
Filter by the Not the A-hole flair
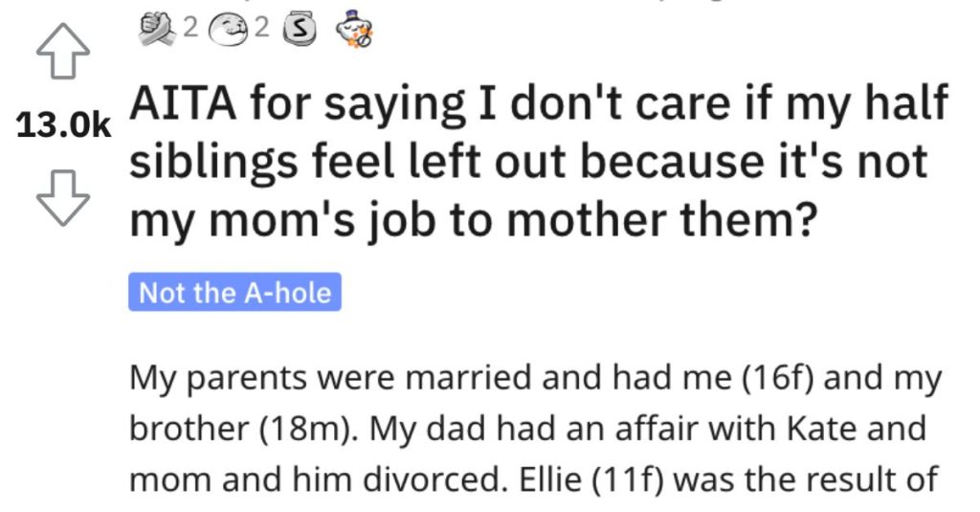click(235, 292)
